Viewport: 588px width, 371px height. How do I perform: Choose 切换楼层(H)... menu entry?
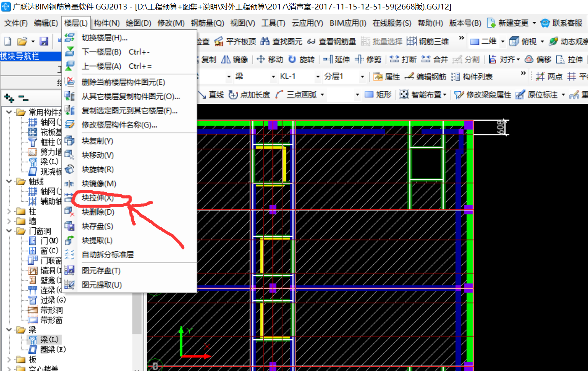pyautogui.click(x=104, y=37)
